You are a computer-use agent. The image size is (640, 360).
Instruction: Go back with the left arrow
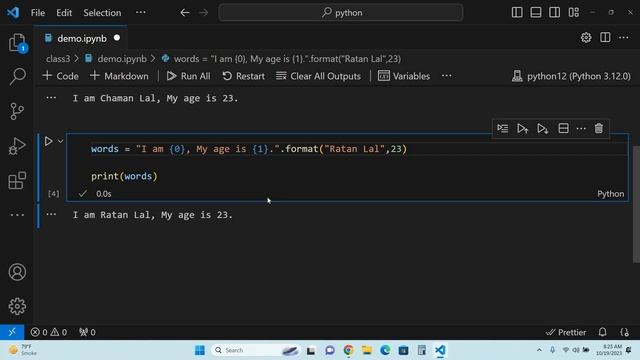click(185, 13)
